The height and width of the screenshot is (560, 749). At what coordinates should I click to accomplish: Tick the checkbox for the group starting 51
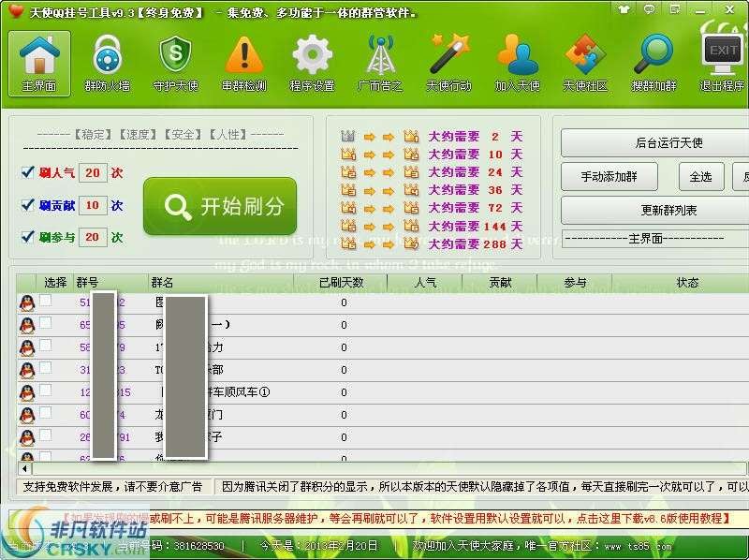(x=45, y=301)
